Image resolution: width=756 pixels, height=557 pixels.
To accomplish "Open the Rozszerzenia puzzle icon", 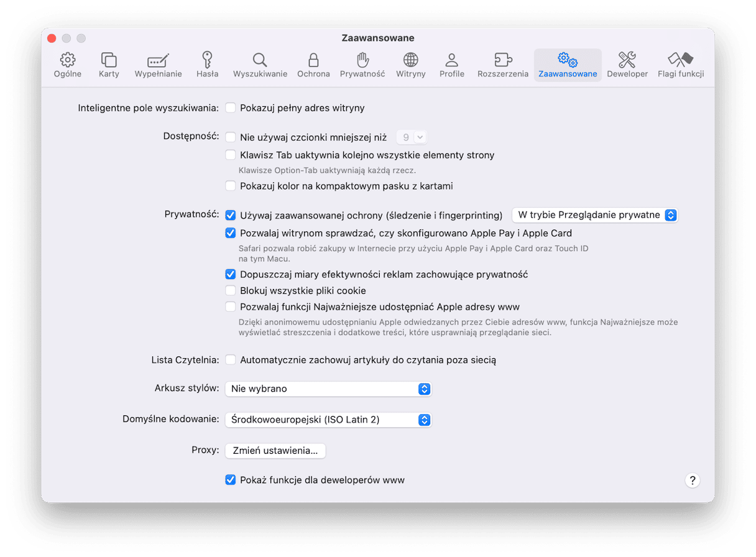I will pos(503,60).
